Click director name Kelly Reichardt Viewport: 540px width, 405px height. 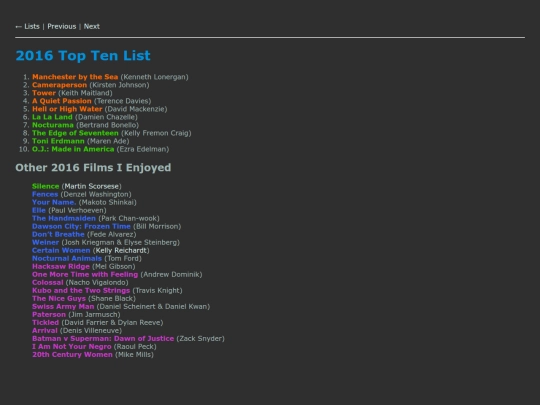tap(121, 250)
